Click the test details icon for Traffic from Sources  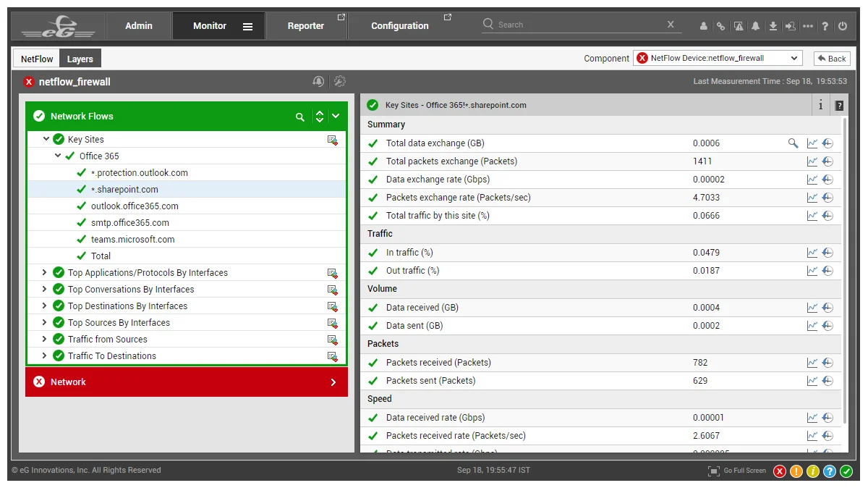[332, 340]
